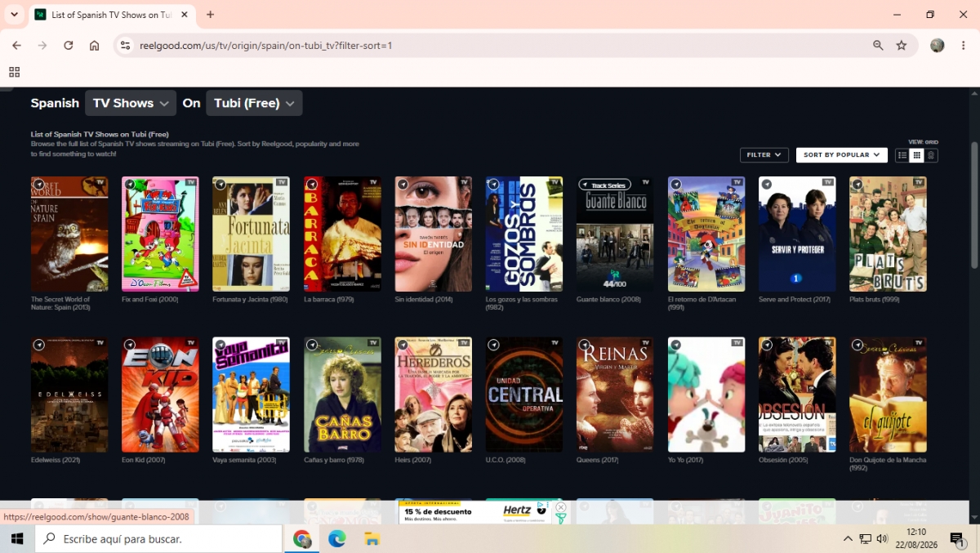Toggle the track circle on La barraca
Image resolution: width=980 pixels, height=553 pixels.
[x=311, y=185]
